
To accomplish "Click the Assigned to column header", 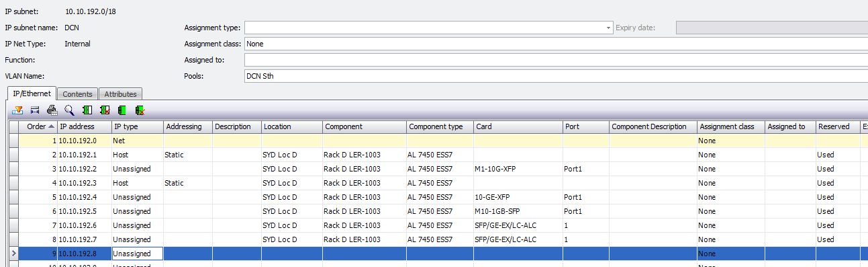I will 790,126.
